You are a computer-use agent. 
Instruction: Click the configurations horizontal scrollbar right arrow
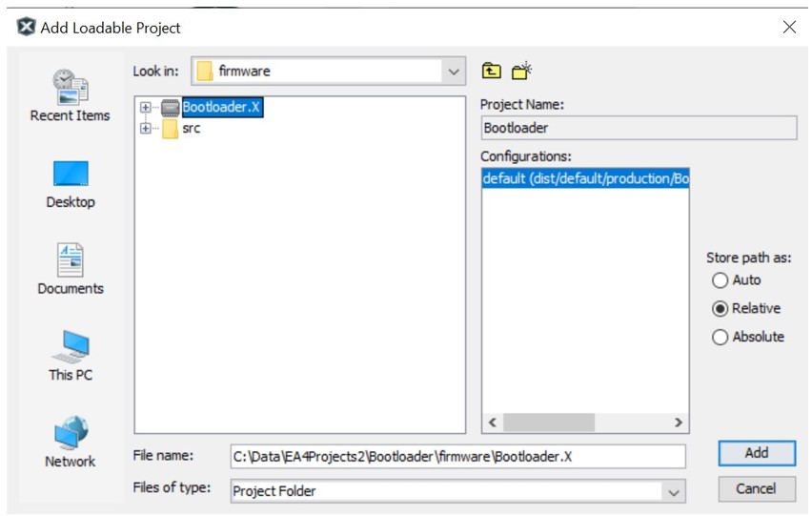(x=679, y=423)
